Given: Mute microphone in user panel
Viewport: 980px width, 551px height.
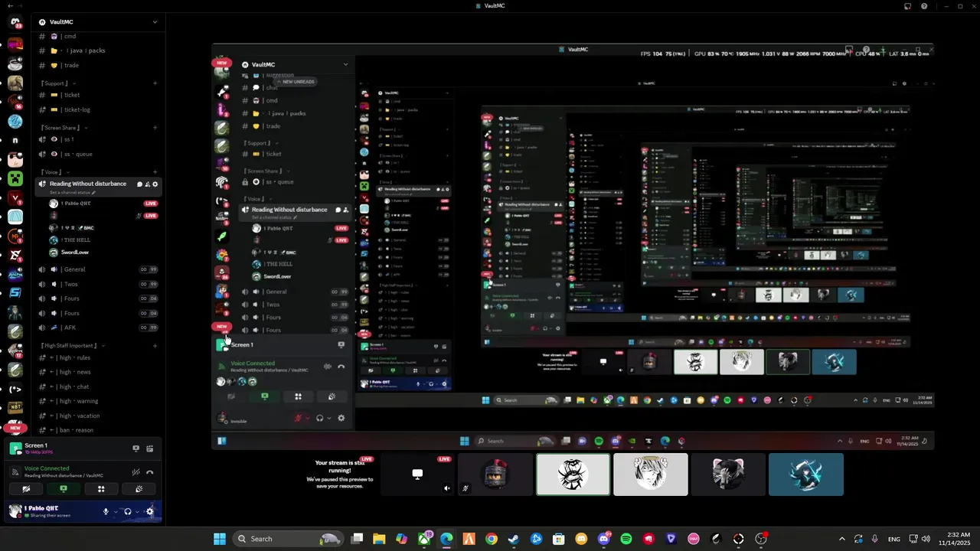Looking at the screenshot, I should 106,511.
